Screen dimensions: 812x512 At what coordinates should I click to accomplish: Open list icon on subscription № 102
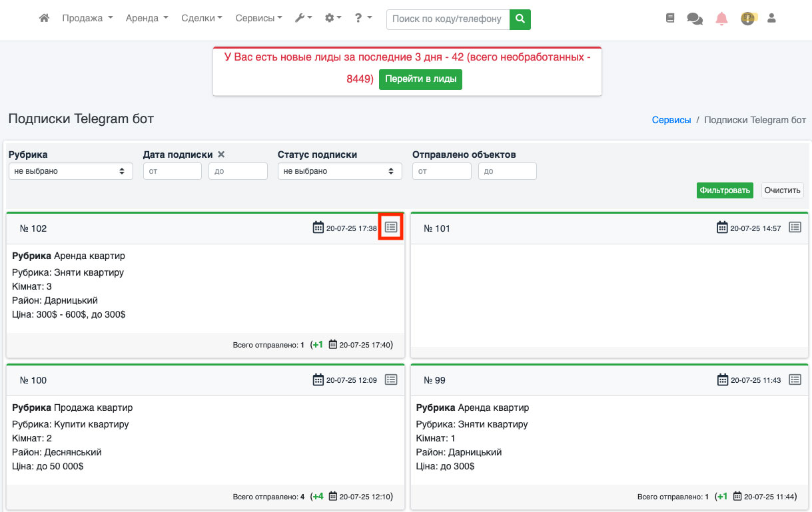[391, 227]
